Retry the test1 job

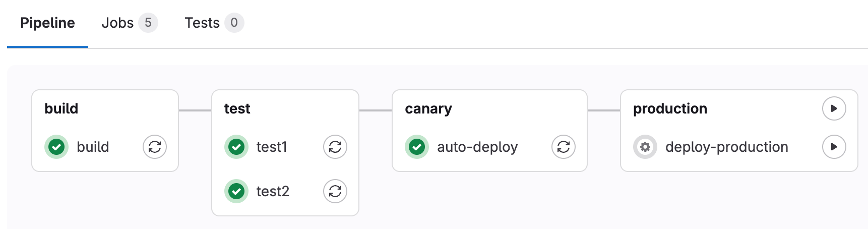pos(335,147)
